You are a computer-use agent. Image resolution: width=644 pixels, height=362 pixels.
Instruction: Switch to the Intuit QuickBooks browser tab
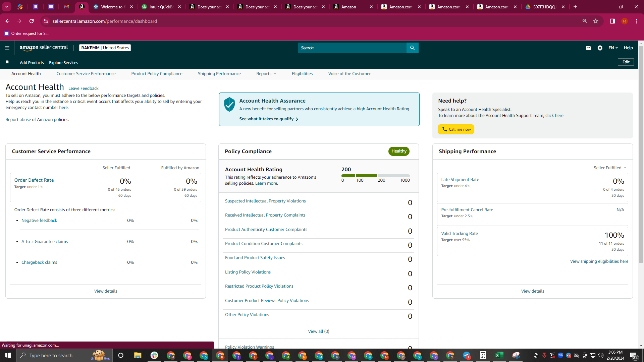[x=161, y=7]
